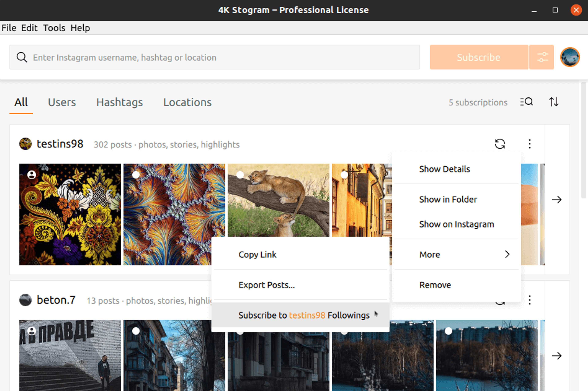Switch to the Hashtags tab
588x391 pixels.
point(120,102)
